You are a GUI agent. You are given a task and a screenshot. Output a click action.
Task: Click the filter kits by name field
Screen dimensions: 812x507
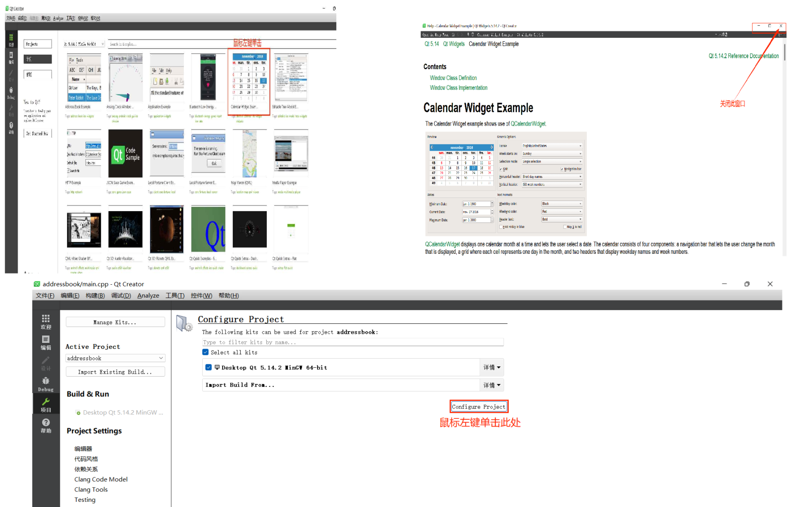352,342
